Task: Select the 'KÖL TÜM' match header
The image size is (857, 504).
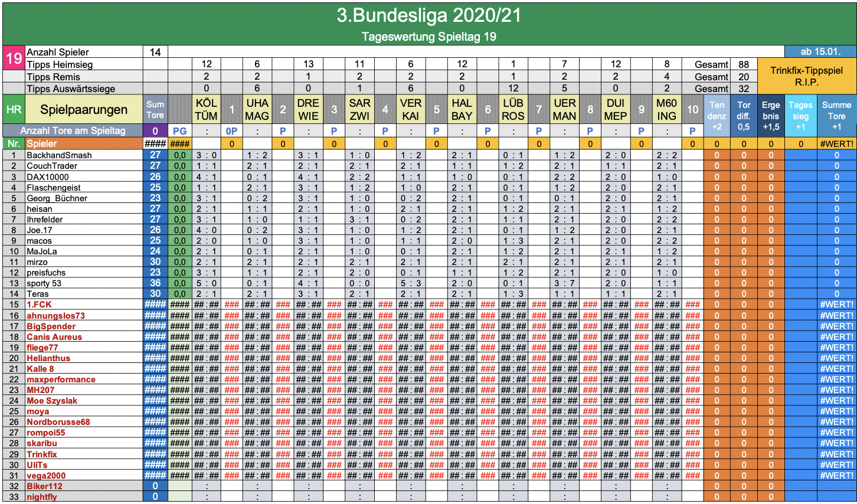Action: tap(206, 109)
